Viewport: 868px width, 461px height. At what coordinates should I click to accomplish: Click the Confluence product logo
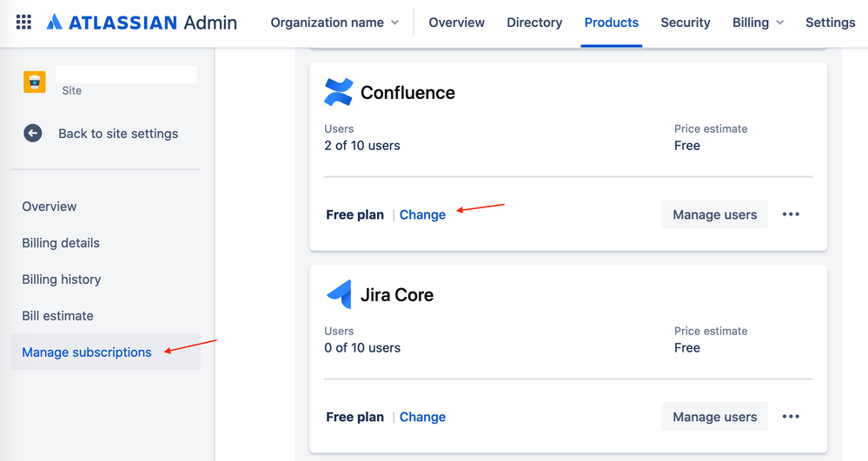click(x=339, y=92)
